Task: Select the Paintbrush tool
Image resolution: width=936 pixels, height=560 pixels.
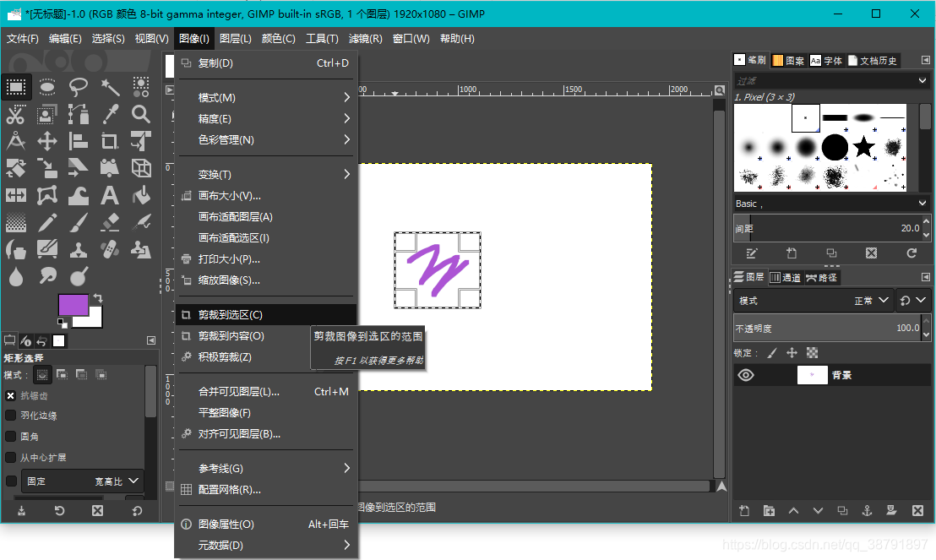Action: click(x=79, y=223)
